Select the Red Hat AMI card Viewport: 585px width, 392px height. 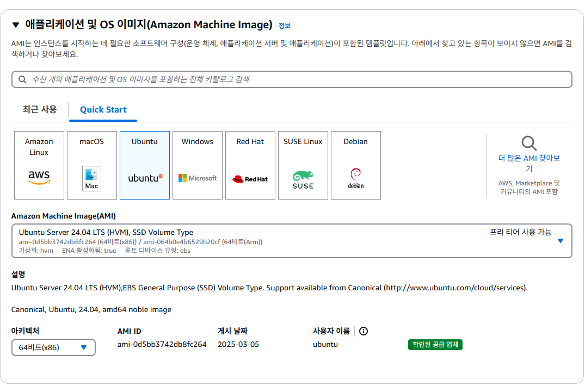[x=250, y=165]
